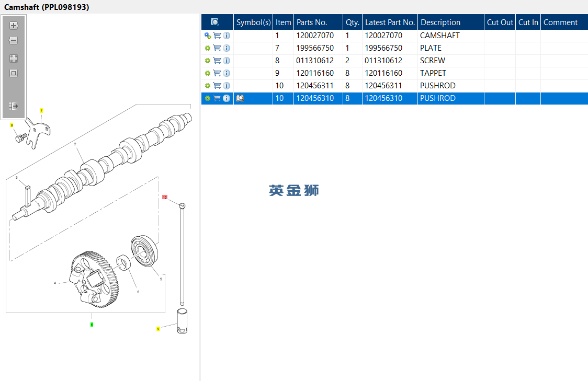Click the Camshaft (PPL098193) title
Screen dimensions: 588x381
point(47,7)
